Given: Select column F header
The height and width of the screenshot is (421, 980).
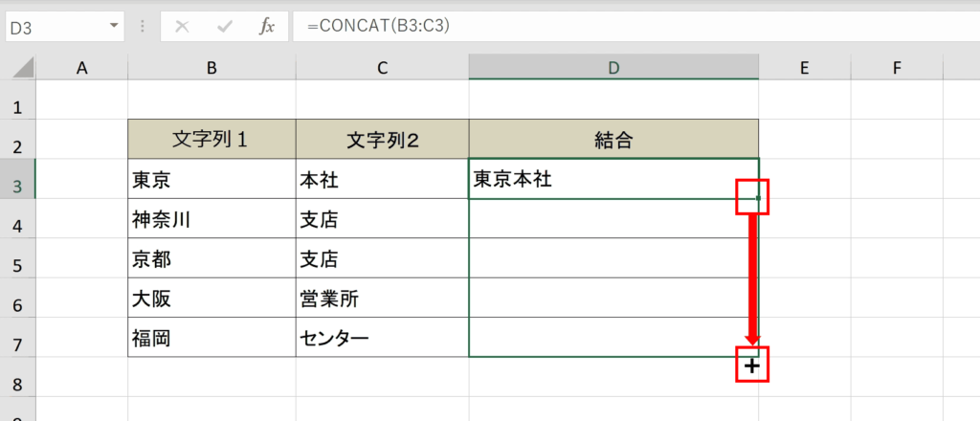Looking at the screenshot, I should pyautogui.click(x=897, y=68).
